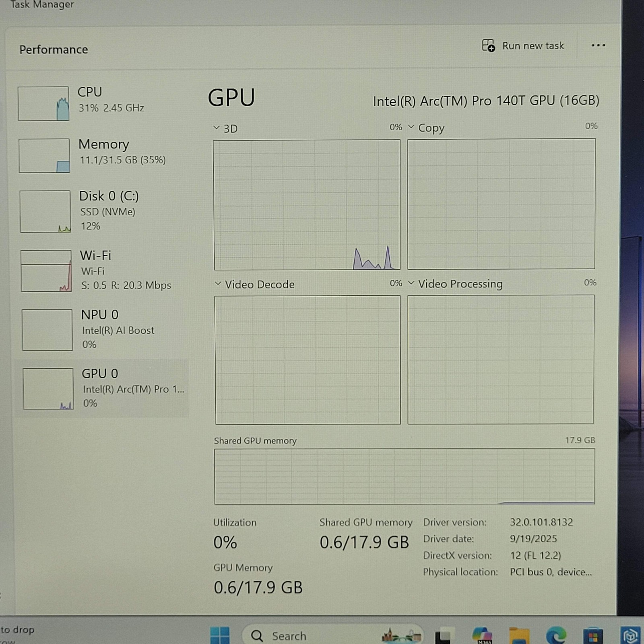644x644 pixels.
Task: Open the Windows Start menu
Action: pos(220,636)
